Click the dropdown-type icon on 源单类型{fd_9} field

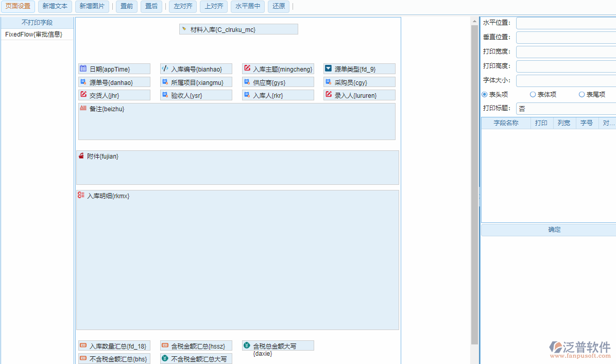coord(328,68)
